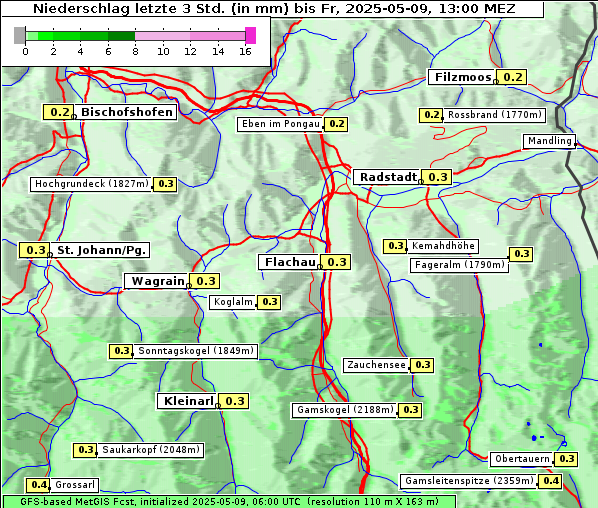Select the 0.4 value beside Grossarl
598x508 pixels.
coord(38,485)
